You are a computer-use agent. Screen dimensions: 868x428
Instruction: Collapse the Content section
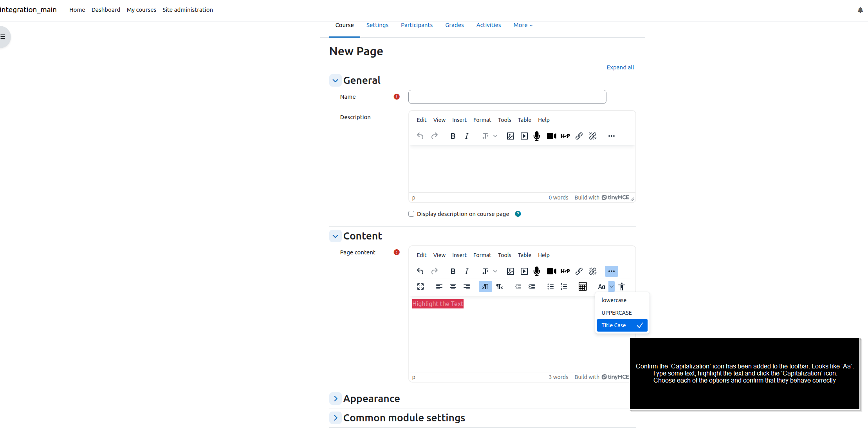coord(336,236)
